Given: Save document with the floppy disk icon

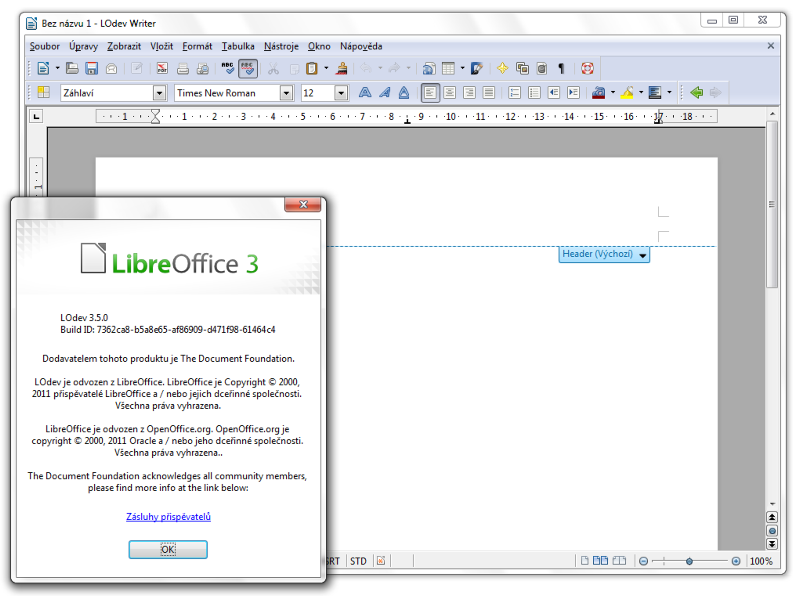Looking at the screenshot, I should (91, 68).
